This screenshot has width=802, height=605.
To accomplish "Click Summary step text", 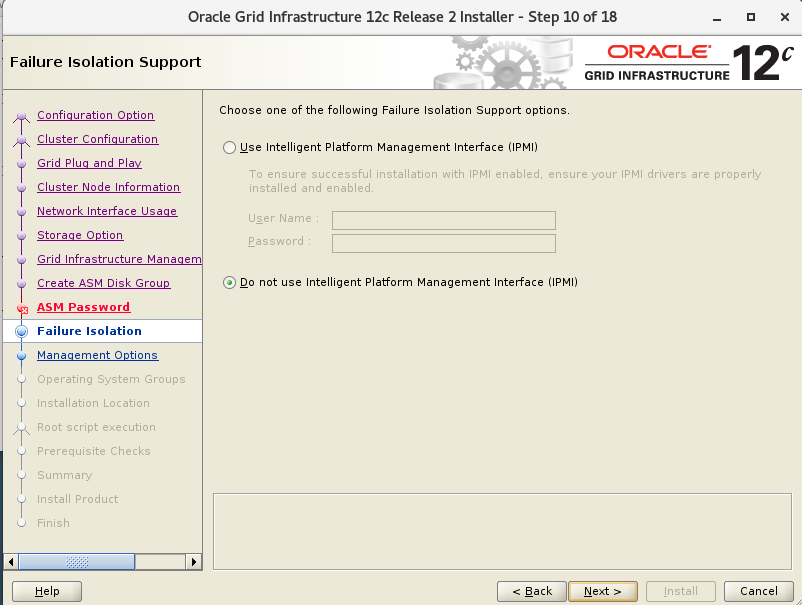I will click(64, 476).
